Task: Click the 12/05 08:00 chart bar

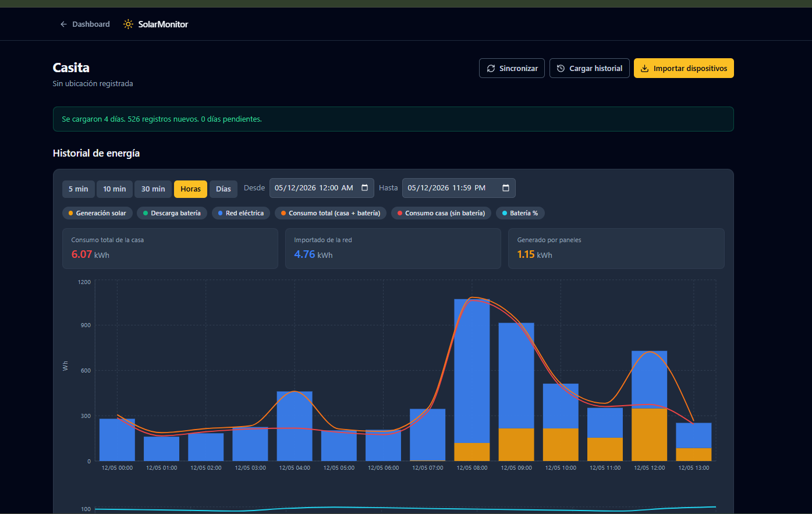Action: tap(472, 380)
